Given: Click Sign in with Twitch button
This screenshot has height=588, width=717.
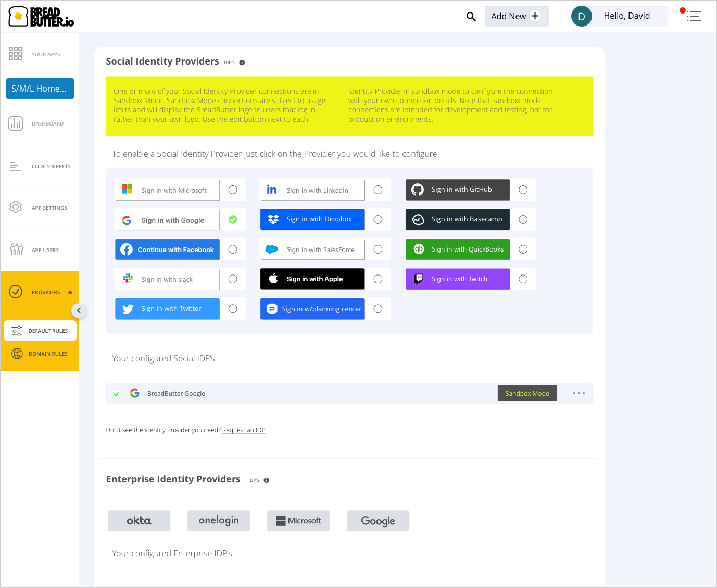Looking at the screenshot, I should (458, 279).
